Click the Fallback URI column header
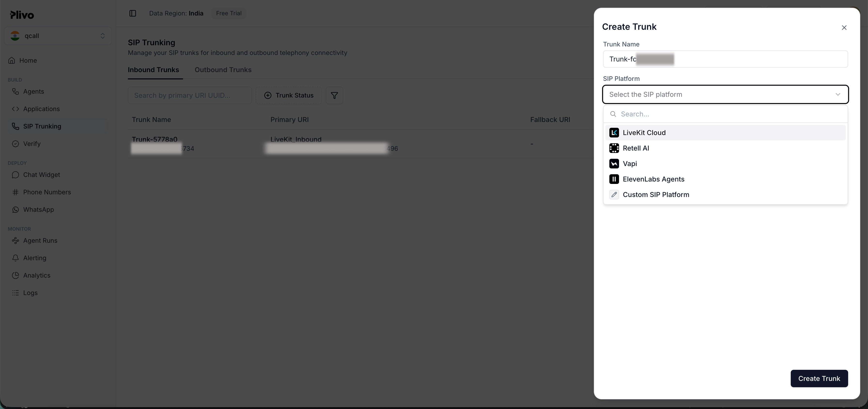 [550, 120]
